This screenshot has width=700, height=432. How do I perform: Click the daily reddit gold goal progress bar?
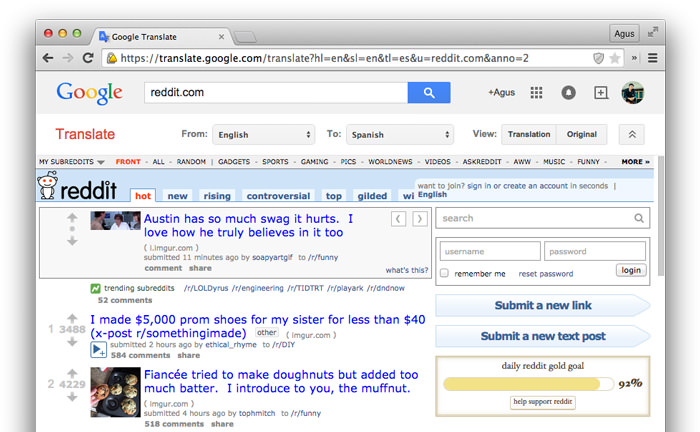click(x=529, y=384)
